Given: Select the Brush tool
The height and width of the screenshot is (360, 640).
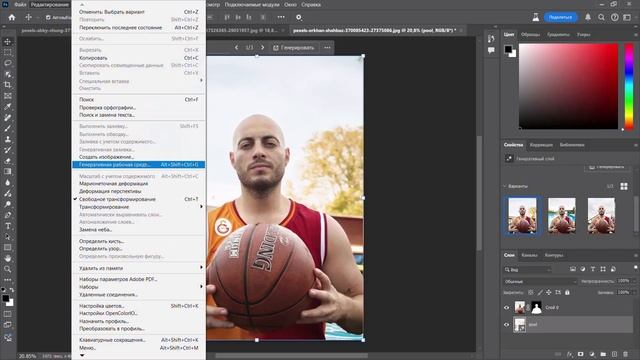Looking at the screenshot, I should point(8,128).
